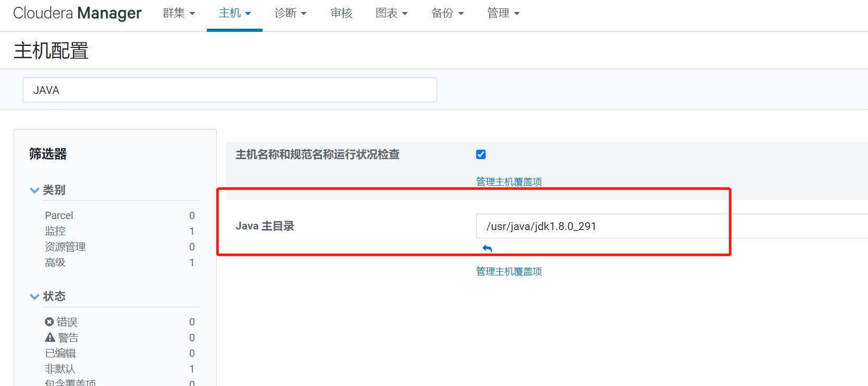Click the 错误 status error icon
The height and width of the screenshot is (386, 868).
pyautogui.click(x=49, y=322)
